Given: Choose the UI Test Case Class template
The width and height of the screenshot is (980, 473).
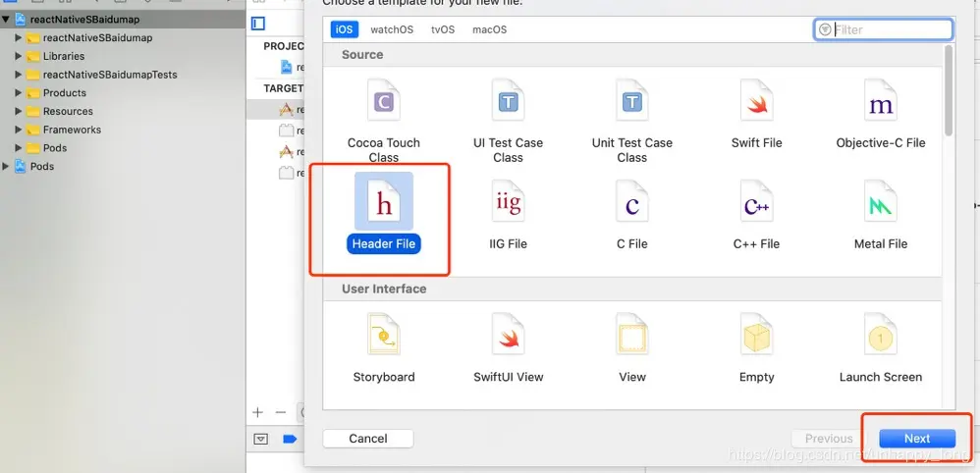Looking at the screenshot, I should pos(508,122).
